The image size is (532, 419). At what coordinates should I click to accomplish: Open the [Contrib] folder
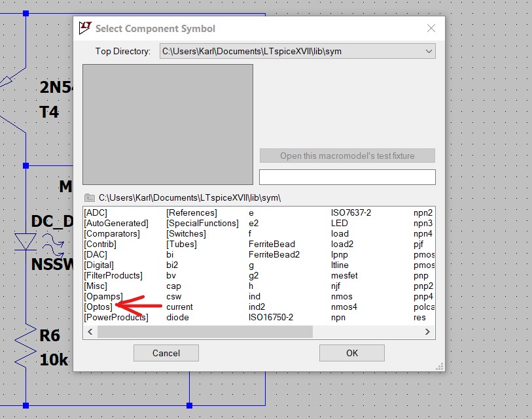coord(99,244)
